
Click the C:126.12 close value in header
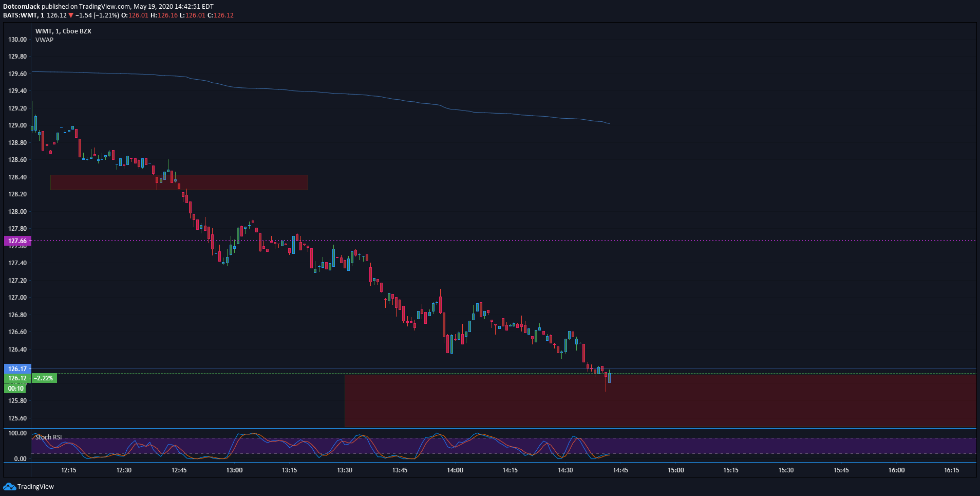point(220,15)
